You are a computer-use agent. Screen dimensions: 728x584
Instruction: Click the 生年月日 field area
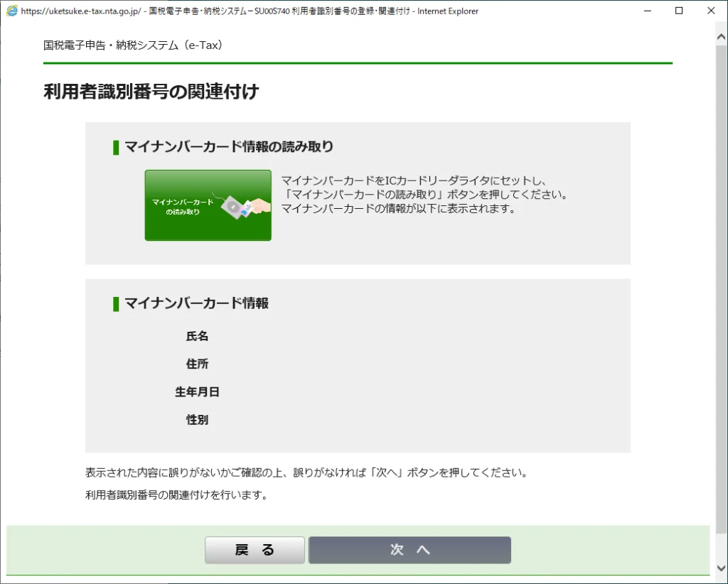tap(197, 391)
